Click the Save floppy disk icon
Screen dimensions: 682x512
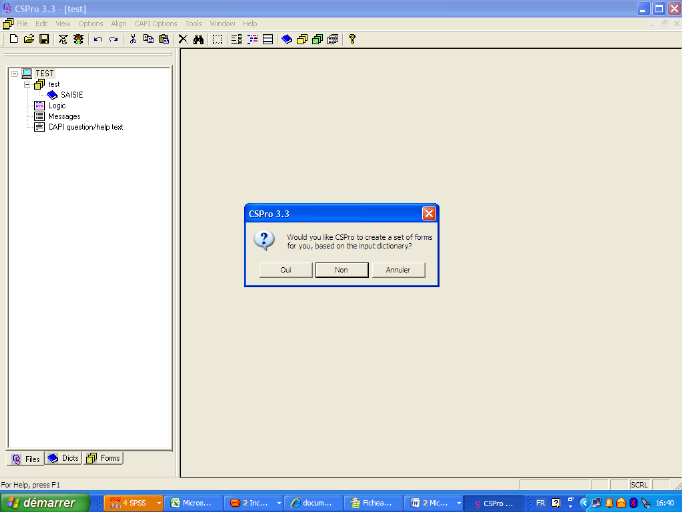click(44, 39)
